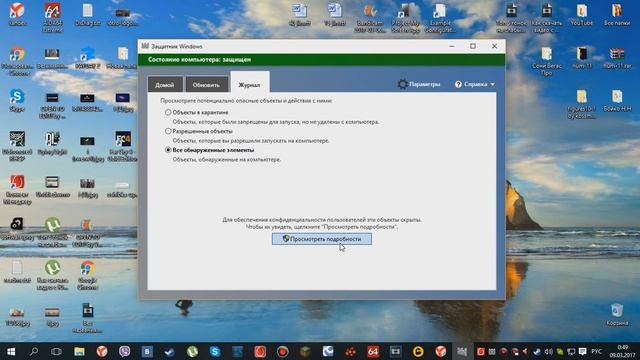Click the volume icon in system tray
This screenshot has width=640, height=360.
pyautogui.click(x=548, y=351)
